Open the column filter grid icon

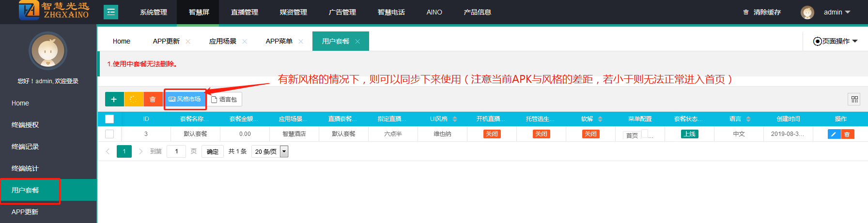tap(854, 99)
